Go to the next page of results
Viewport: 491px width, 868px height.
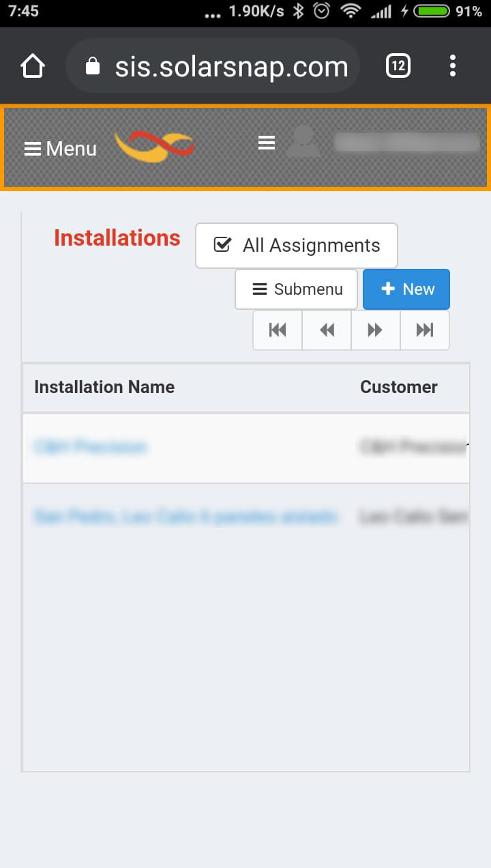pyautogui.click(x=375, y=330)
